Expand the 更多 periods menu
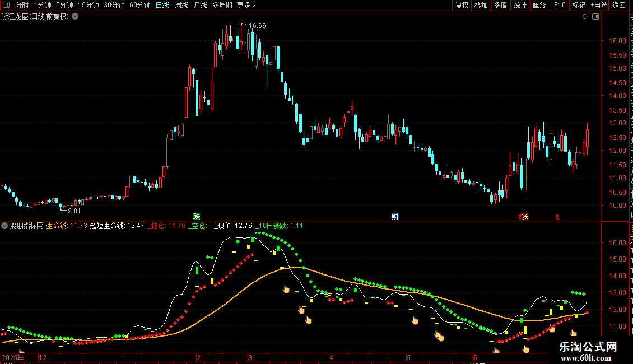The width and height of the screenshot is (633, 364). pos(246,5)
